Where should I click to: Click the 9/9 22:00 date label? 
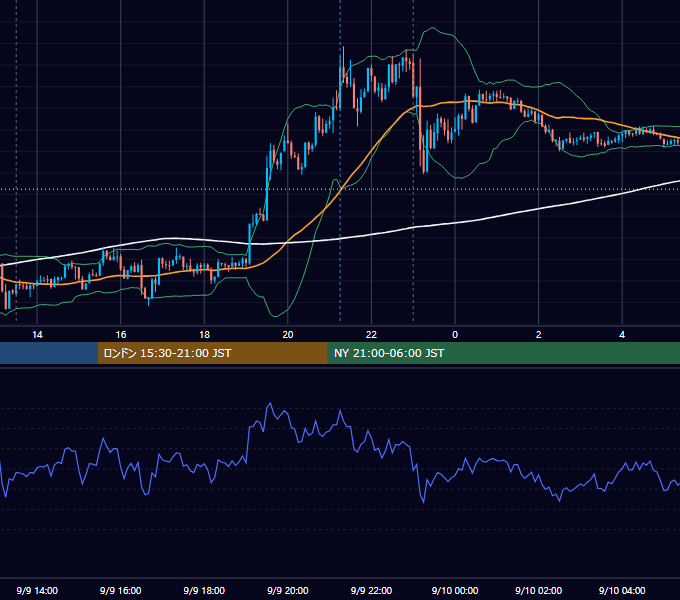(371, 590)
